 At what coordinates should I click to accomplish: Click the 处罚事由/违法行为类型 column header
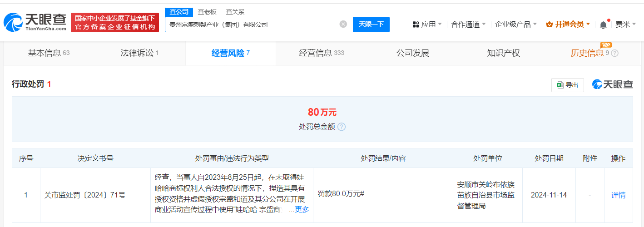[x=232, y=158]
